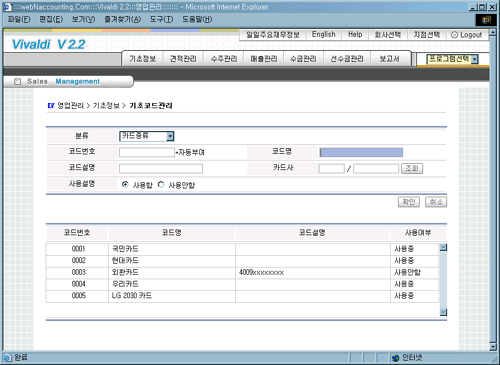Click the globe icon in status bar
Screen dimensions: 500x365
coord(395,358)
